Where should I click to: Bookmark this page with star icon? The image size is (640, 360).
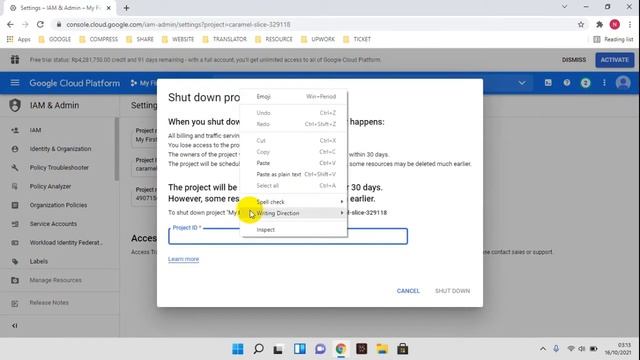(x=581, y=24)
